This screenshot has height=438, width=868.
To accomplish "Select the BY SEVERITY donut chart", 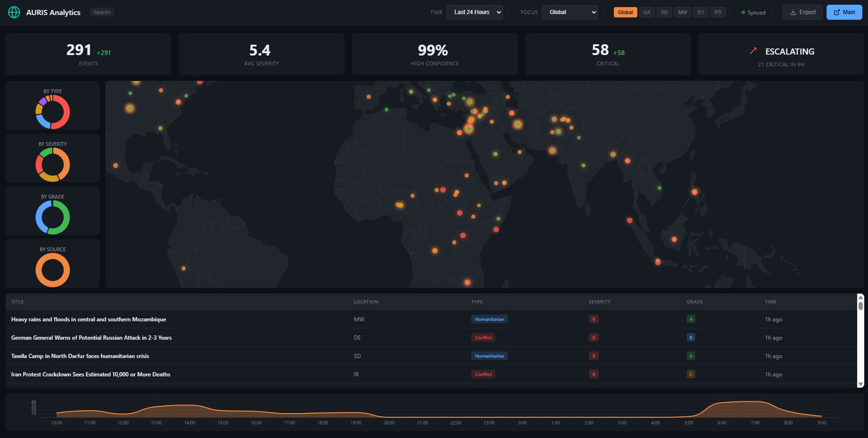I will (x=52, y=164).
